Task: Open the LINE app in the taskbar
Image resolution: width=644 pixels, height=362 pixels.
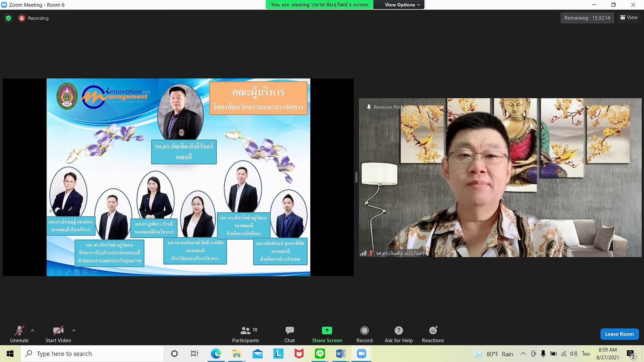Action: pos(320,354)
